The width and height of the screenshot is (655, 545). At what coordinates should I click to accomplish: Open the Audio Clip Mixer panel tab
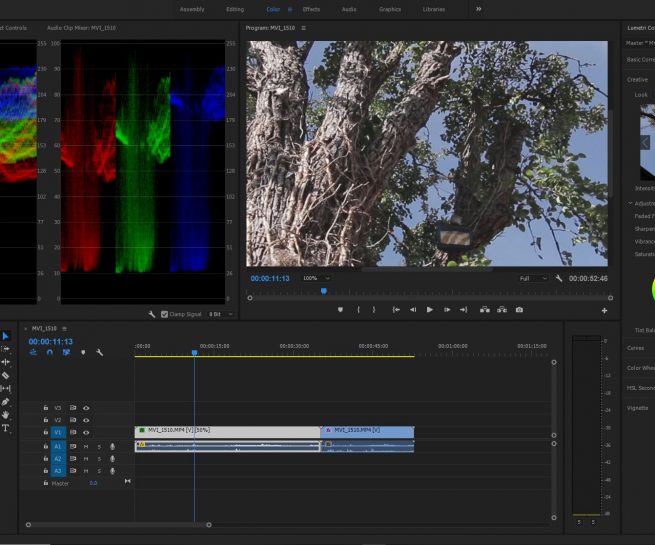point(82,28)
